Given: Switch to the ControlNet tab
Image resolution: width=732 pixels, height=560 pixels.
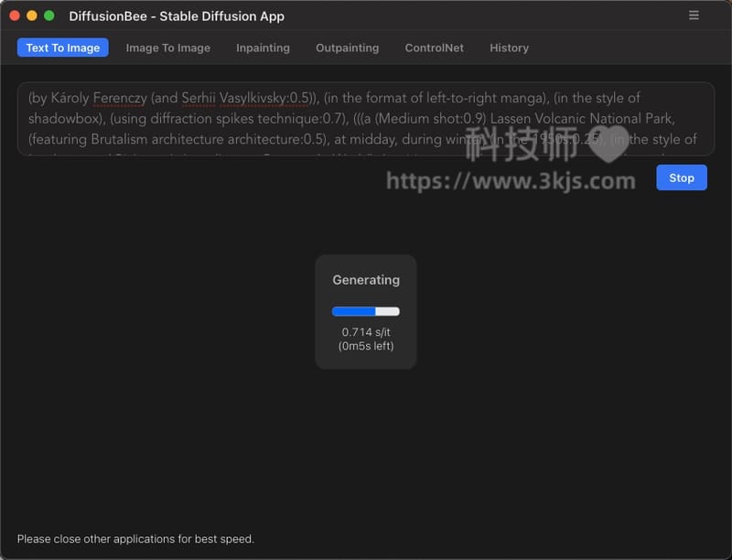Looking at the screenshot, I should click(434, 48).
